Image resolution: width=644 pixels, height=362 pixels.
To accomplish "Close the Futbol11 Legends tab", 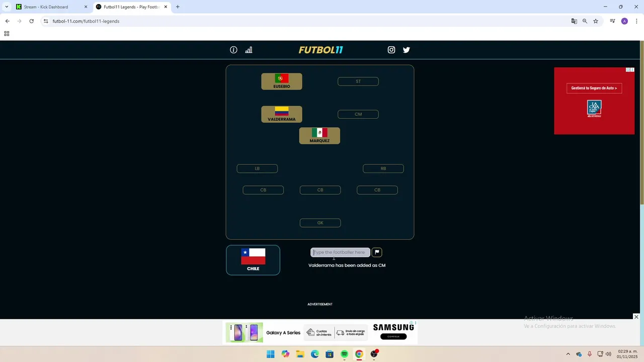I will tap(166, 7).
